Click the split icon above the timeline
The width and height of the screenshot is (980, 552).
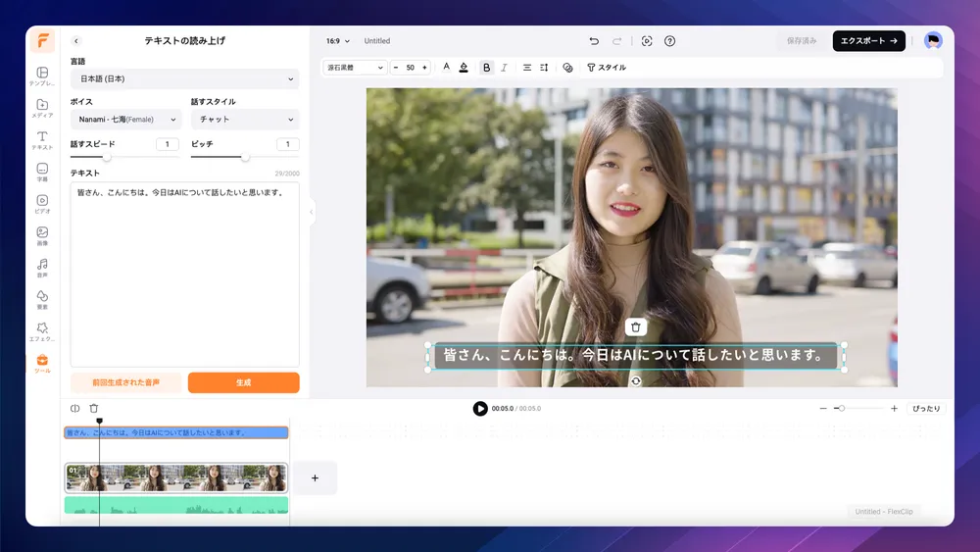coord(75,408)
